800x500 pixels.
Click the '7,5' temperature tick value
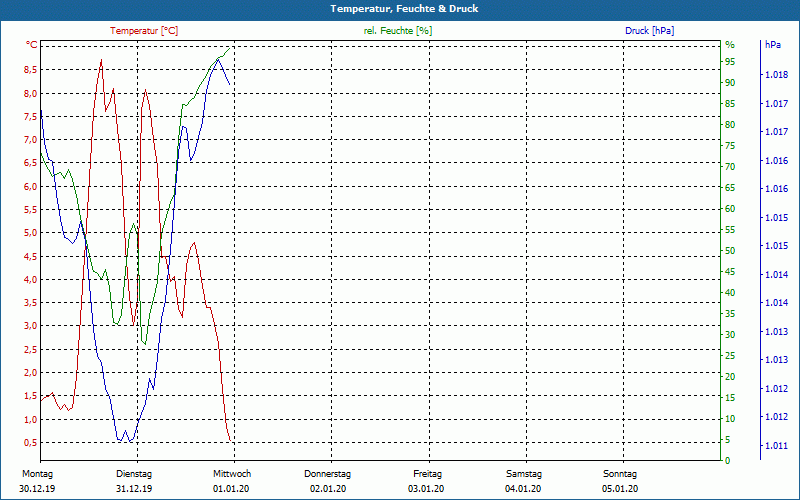coord(31,116)
